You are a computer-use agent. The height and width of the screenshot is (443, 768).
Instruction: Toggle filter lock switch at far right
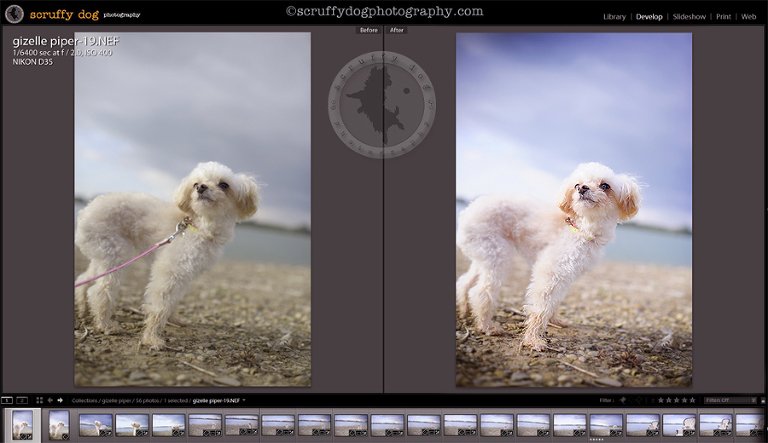point(762,400)
